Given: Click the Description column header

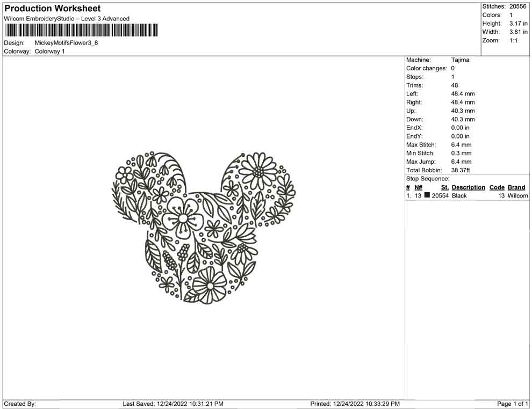Looking at the screenshot, I should click(468, 187).
